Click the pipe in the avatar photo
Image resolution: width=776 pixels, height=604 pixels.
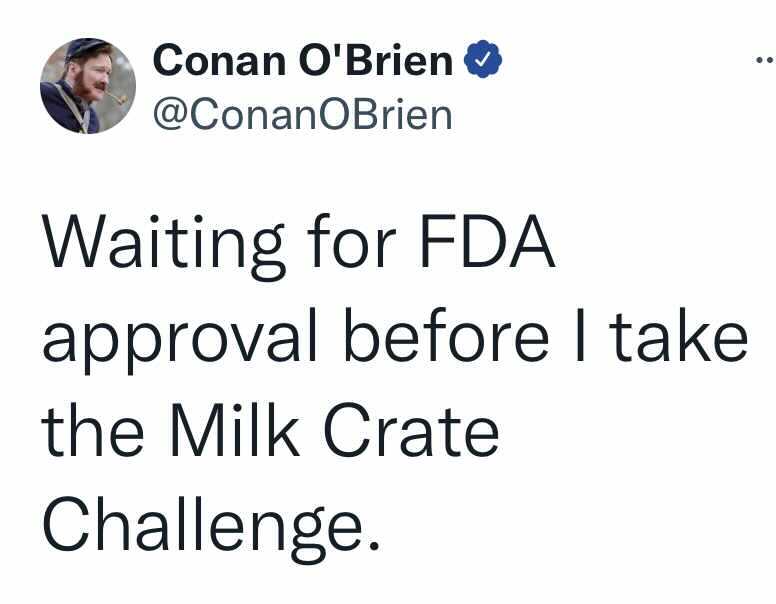(x=117, y=98)
